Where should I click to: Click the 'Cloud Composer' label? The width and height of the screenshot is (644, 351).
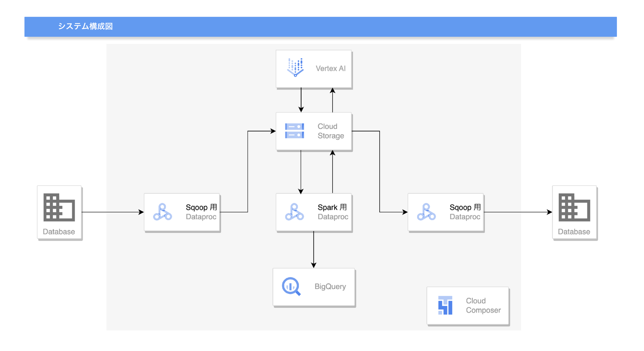[483, 305]
